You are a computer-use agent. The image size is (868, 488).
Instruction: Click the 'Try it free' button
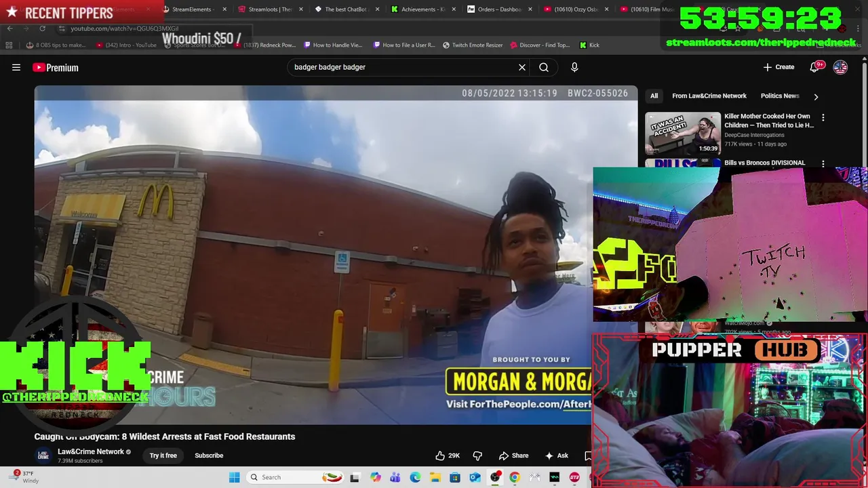coord(163,455)
